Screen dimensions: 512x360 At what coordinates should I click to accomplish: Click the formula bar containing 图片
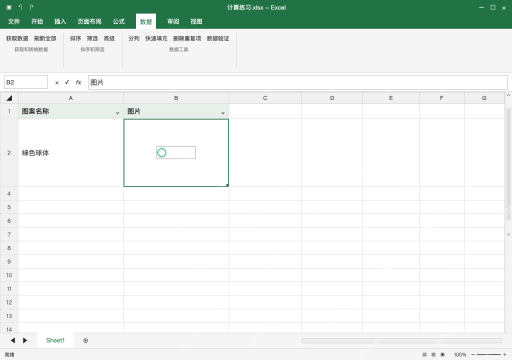click(298, 82)
